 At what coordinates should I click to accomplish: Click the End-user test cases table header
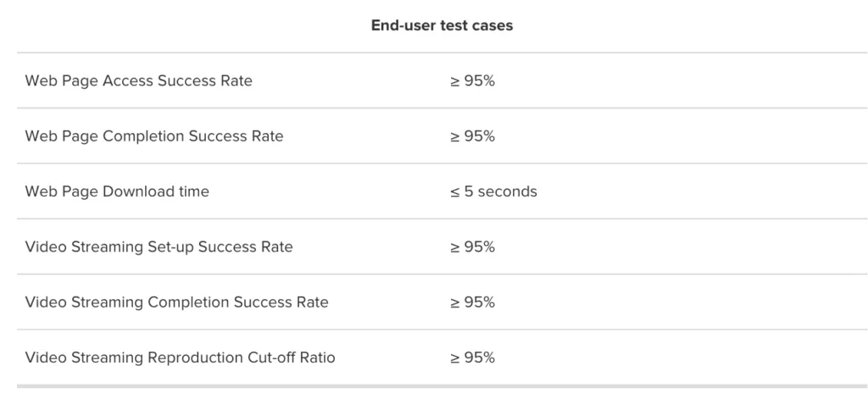[x=442, y=25]
